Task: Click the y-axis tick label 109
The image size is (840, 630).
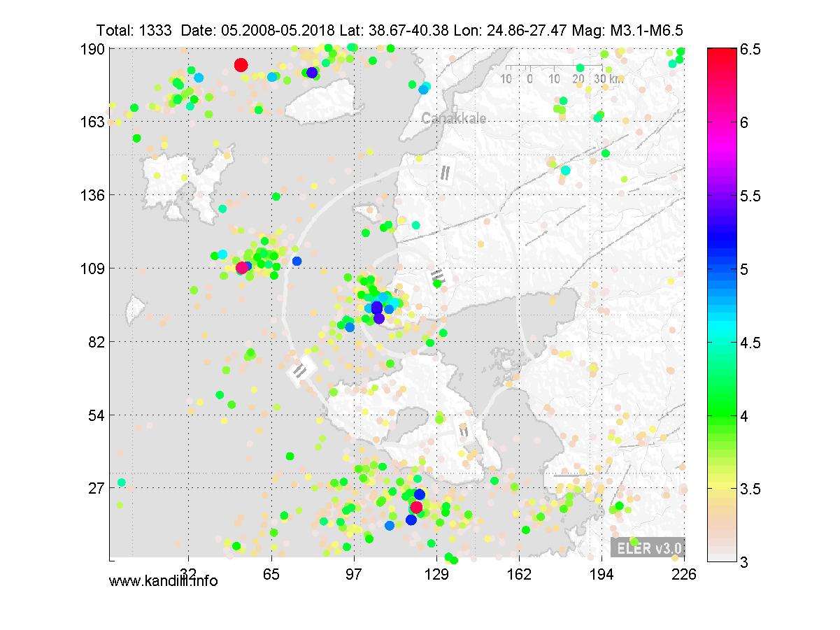Action: (94, 268)
